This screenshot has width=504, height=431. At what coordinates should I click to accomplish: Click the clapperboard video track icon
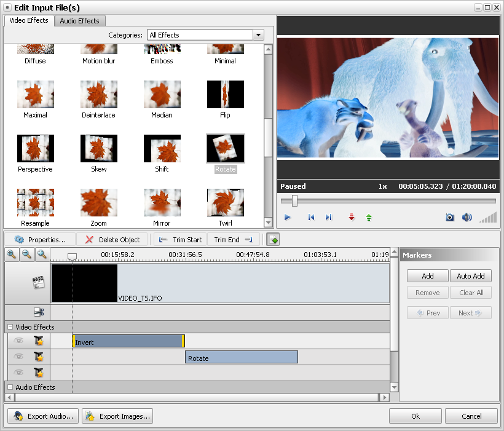(x=39, y=282)
